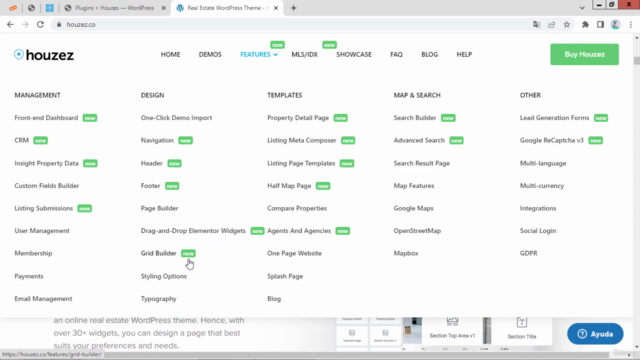Open the HELP menu item
The image size is (640, 360).
[464, 54]
